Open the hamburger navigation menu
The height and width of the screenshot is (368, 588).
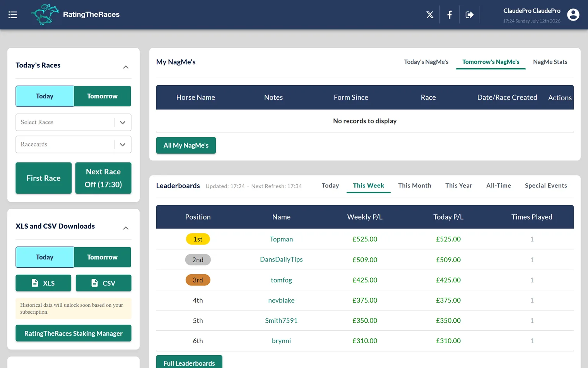[13, 15]
